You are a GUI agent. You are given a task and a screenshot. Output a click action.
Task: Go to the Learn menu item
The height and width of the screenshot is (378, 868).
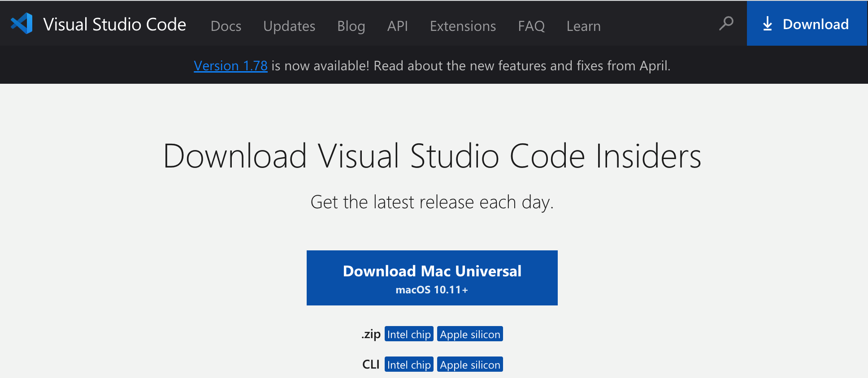583,26
